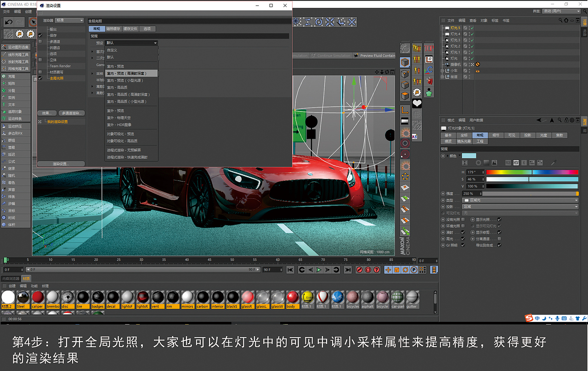
Task: Click the record active objects keyframe button
Action: tap(360, 270)
